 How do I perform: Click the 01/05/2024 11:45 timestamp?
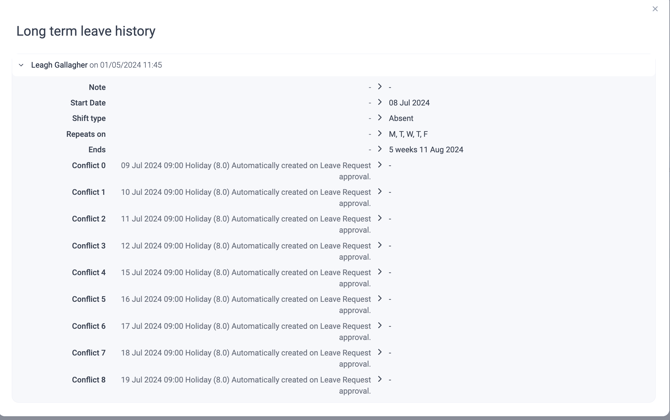coord(131,65)
